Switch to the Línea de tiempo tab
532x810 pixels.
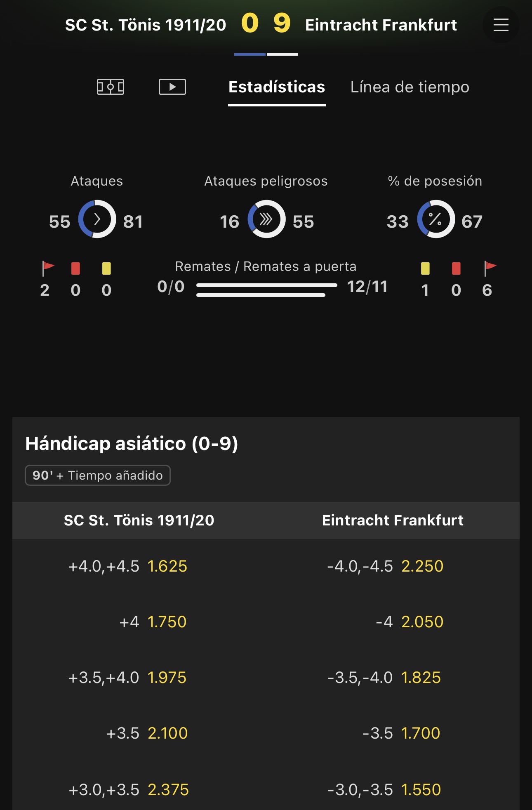tap(410, 87)
